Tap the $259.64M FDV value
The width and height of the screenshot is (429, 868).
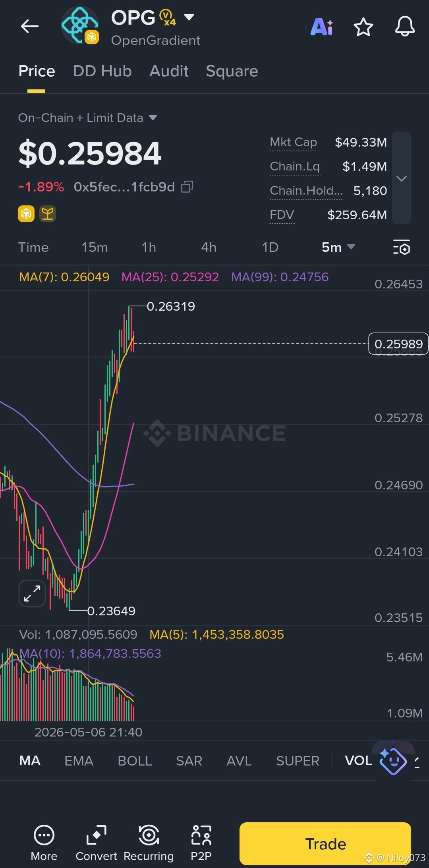(357, 215)
